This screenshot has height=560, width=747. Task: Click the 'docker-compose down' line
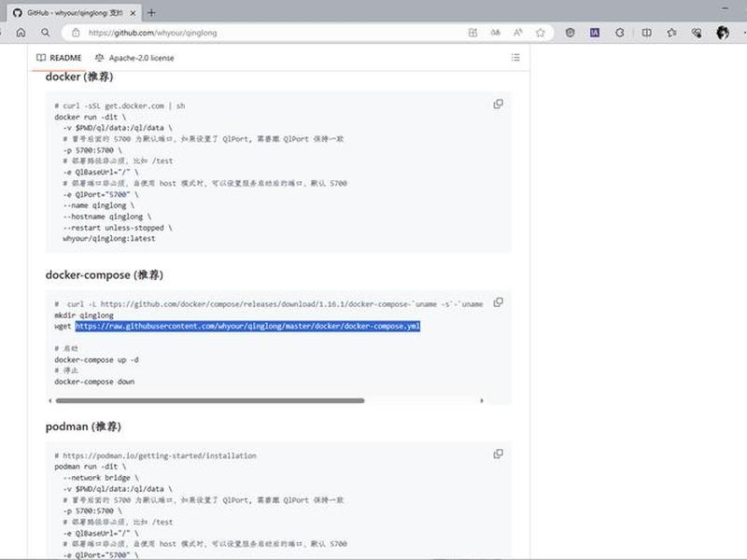click(94, 382)
